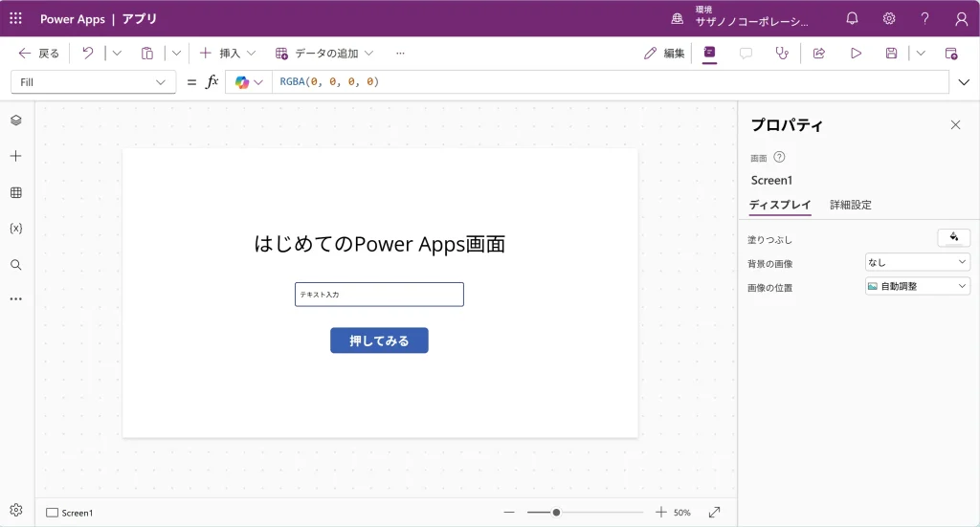Click the Save disk icon
This screenshot has width=980, height=527.
point(891,54)
